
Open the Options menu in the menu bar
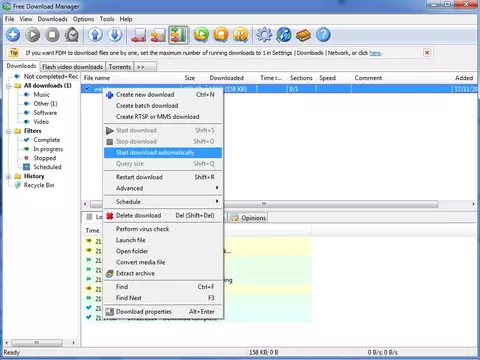[x=83, y=19]
